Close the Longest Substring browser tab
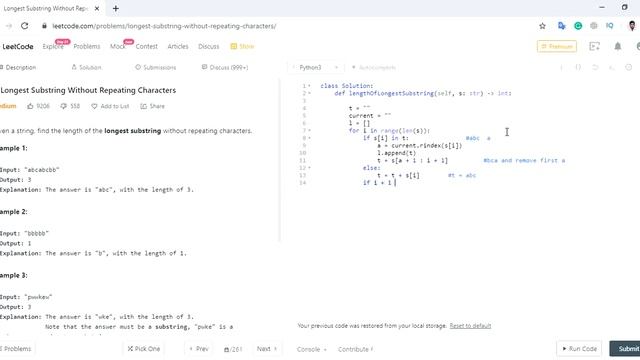The width and height of the screenshot is (640, 360). pyautogui.click(x=97, y=8)
